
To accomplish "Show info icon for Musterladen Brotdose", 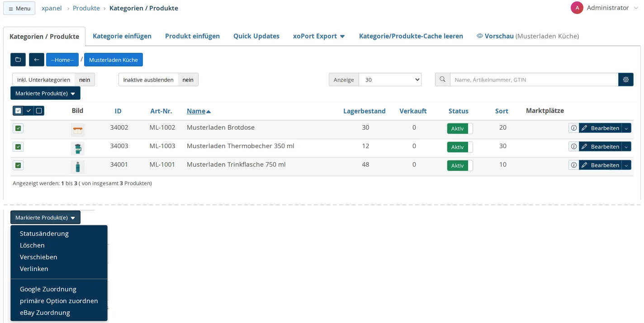I will [573, 128].
